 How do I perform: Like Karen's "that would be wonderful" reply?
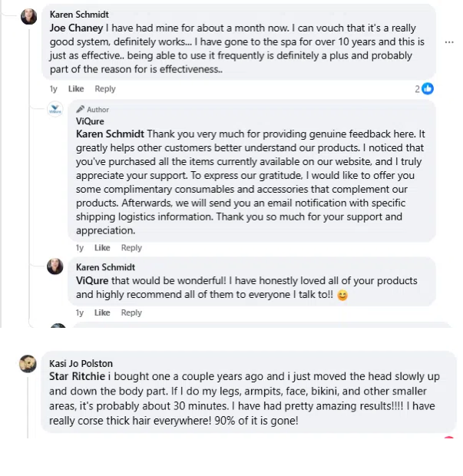click(x=102, y=312)
